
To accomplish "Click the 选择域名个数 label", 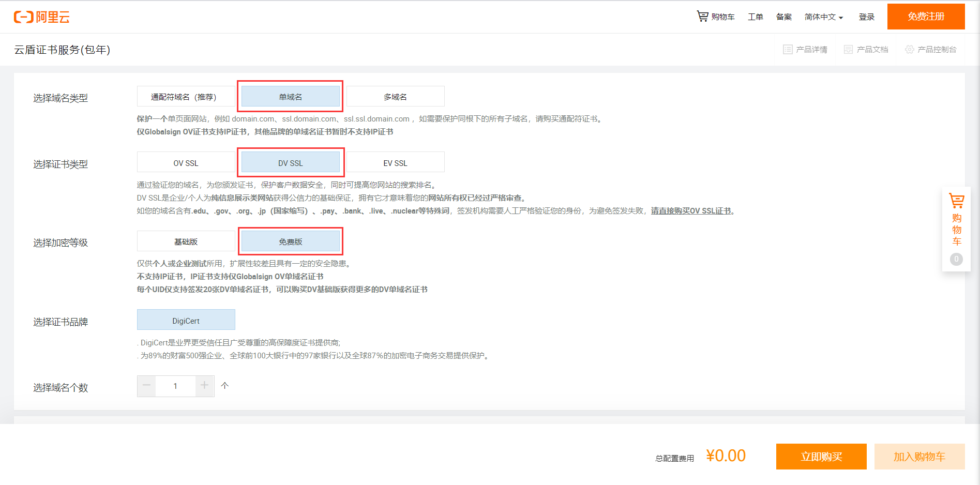I will (61, 388).
